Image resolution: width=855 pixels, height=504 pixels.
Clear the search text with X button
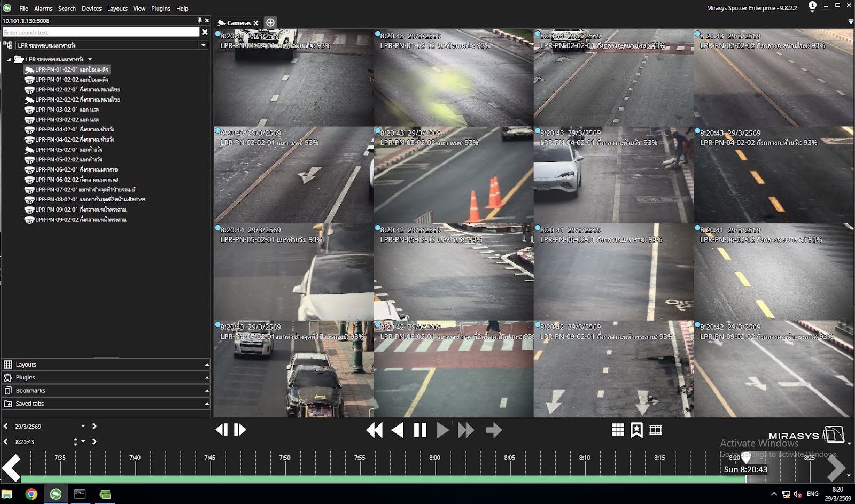pyautogui.click(x=205, y=32)
